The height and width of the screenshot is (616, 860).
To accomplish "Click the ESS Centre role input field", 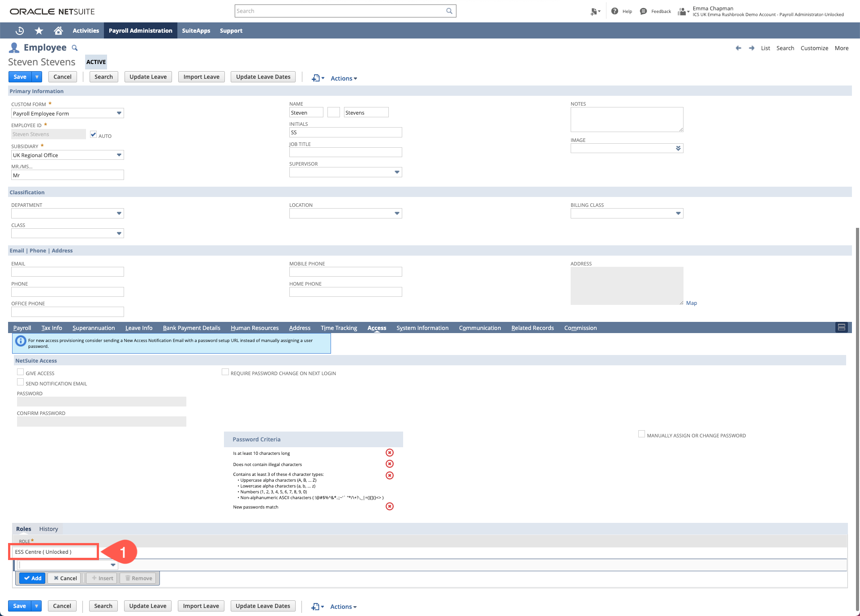I will (x=53, y=552).
